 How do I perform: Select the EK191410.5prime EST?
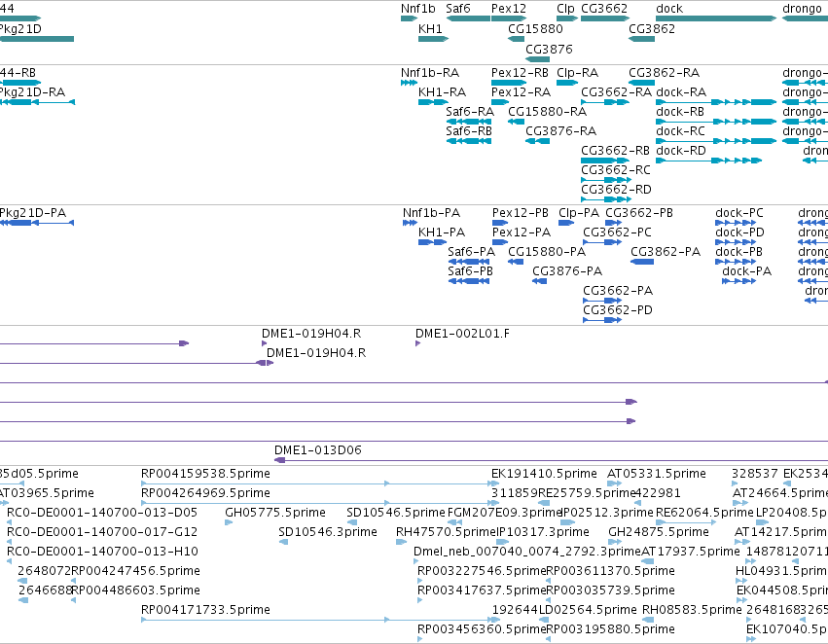494,483
